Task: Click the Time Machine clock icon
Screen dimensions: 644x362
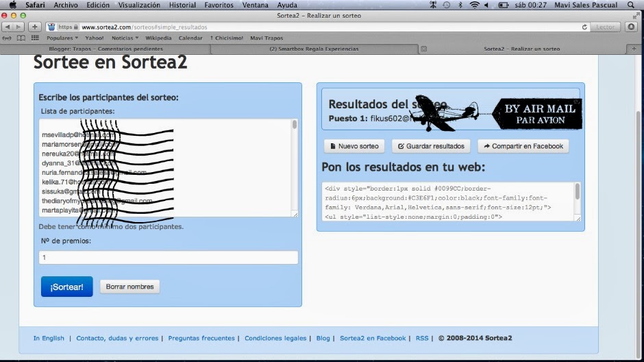Action: [x=447, y=5]
